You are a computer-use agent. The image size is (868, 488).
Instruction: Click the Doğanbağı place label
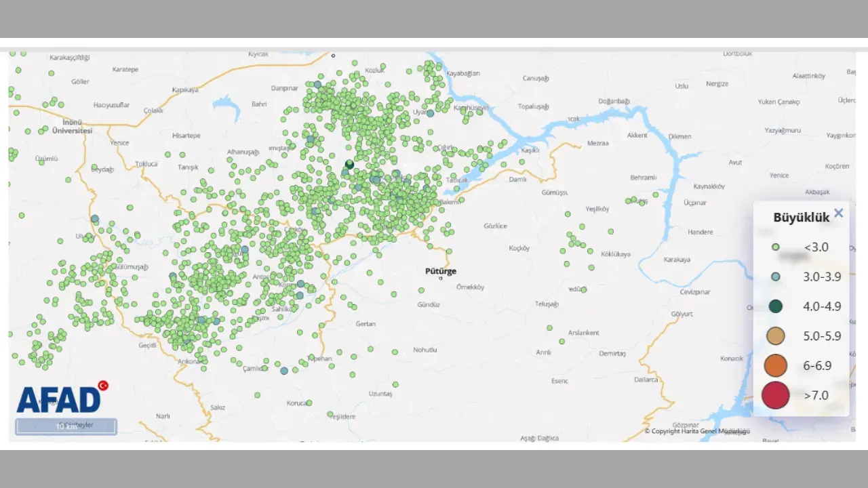tap(614, 102)
